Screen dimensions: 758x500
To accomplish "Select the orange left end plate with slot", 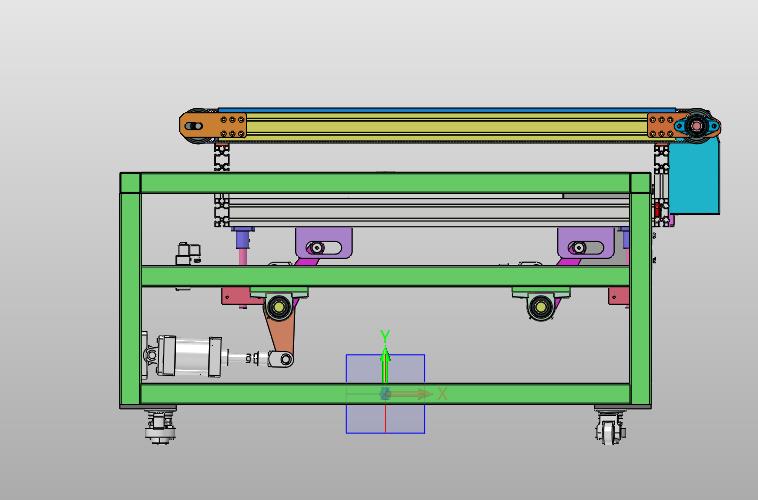I will pyautogui.click(x=213, y=126).
